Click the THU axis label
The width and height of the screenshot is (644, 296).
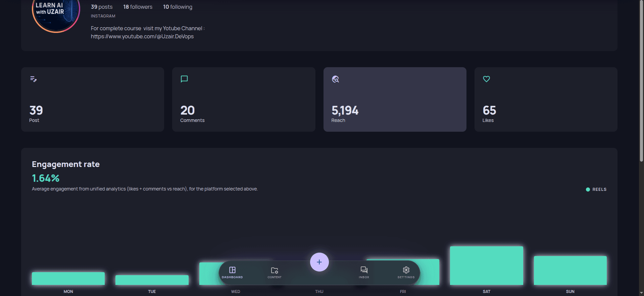[319, 292]
